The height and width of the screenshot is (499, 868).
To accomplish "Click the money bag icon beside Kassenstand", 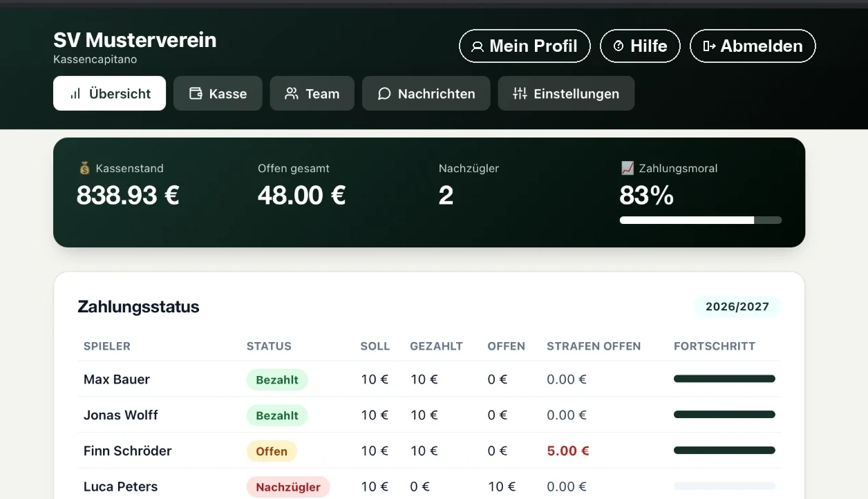I will [84, 168].
